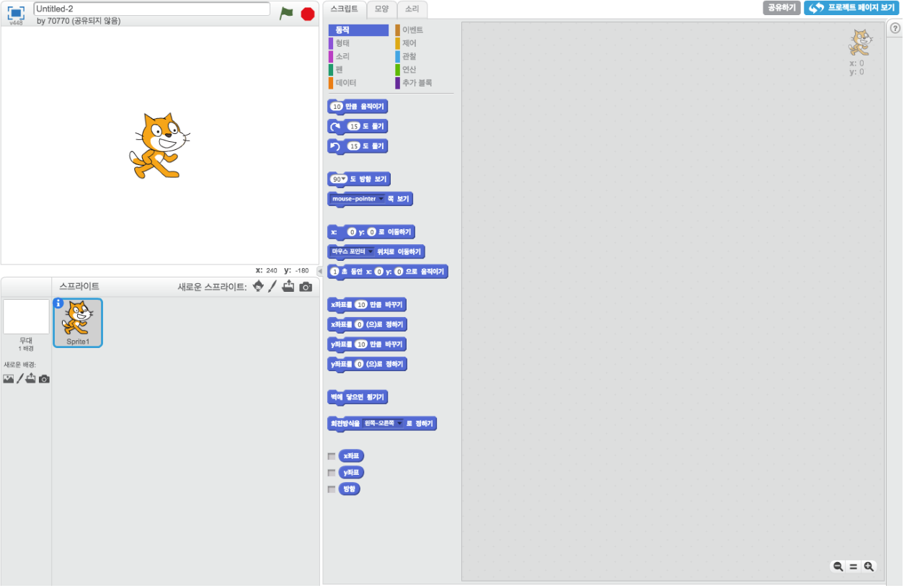Select 동작 block category
904x588 pixels.
[x=358, y=30]
